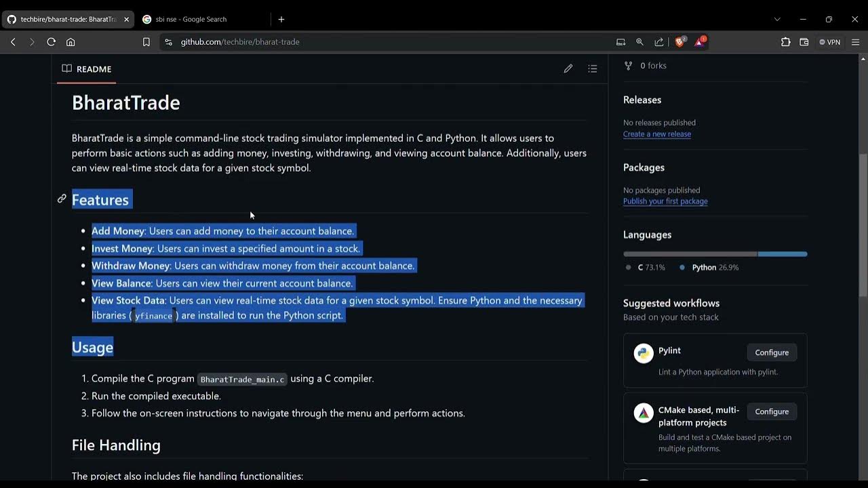This screenshot has height=488, width=868.
Task: Open the Brave Wallet icon
Action: (x=804, y=42)
